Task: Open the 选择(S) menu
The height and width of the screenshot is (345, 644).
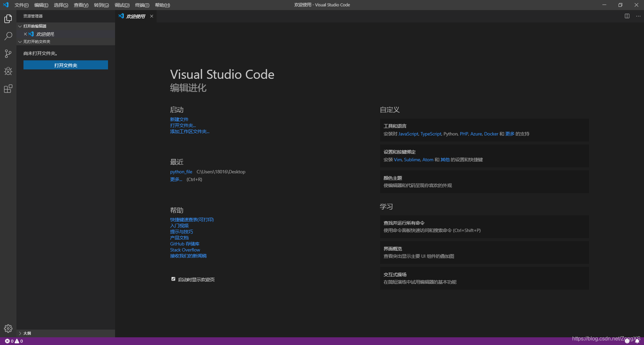Action: 61,5
